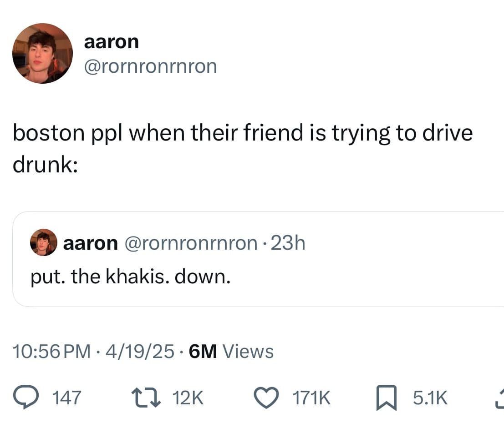Open quoted tweet 'put. the khakis. down.'
Image resolution: width=504 pixels, height=433 pixels.
click(x=131, y=277)
